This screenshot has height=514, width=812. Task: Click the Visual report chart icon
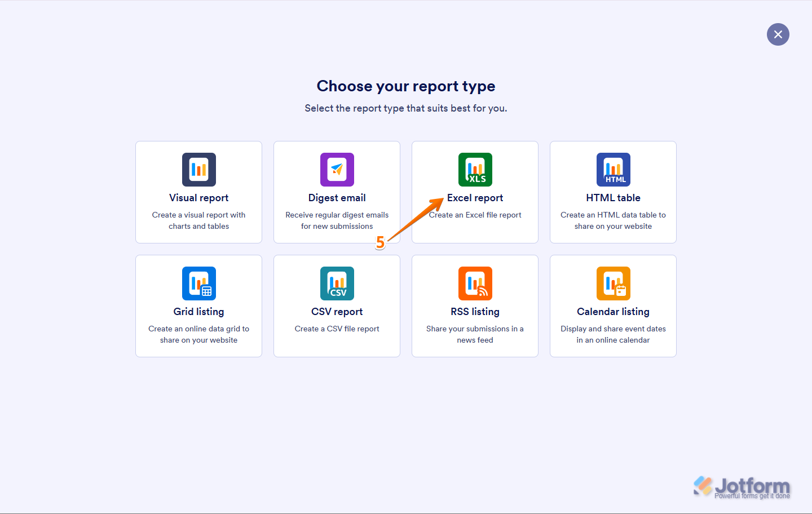pyautogui.click(x=198, y=170)
